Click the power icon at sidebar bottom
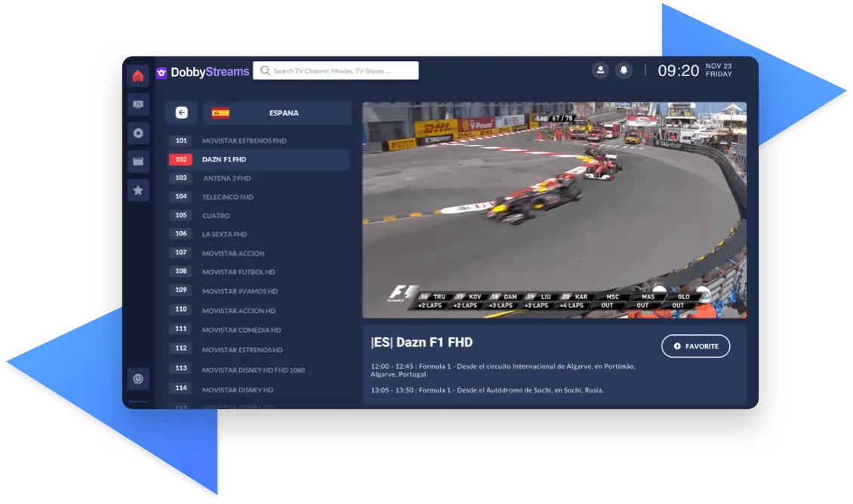Image resolution: width=853 pixels, height=504 pixels. click(x=138, y=379)
